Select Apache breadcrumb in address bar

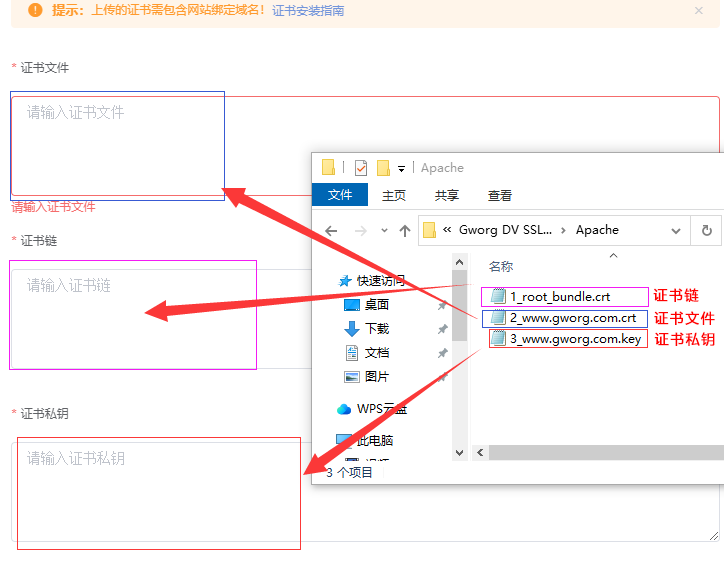(597, 229)
